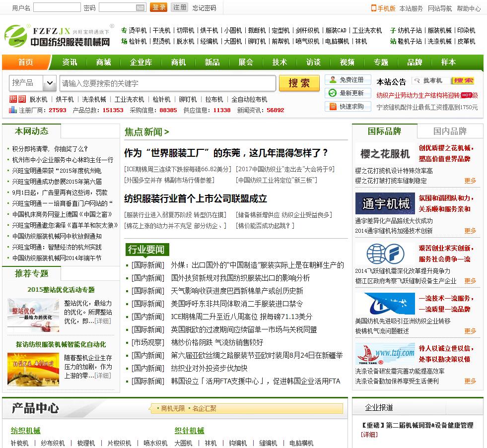This screenshot has height=448, width=487.
Task: Open the 电脑横机 category link in the header
Action: pyautogui.click(x=337, y=41)
